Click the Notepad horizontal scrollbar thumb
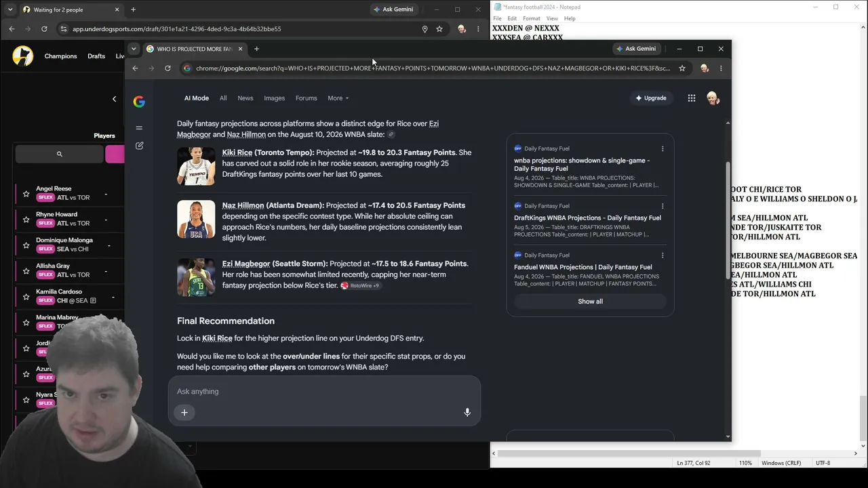Image resolution: width=868 pixels, height=488 pixels. [x=631, y=453]
